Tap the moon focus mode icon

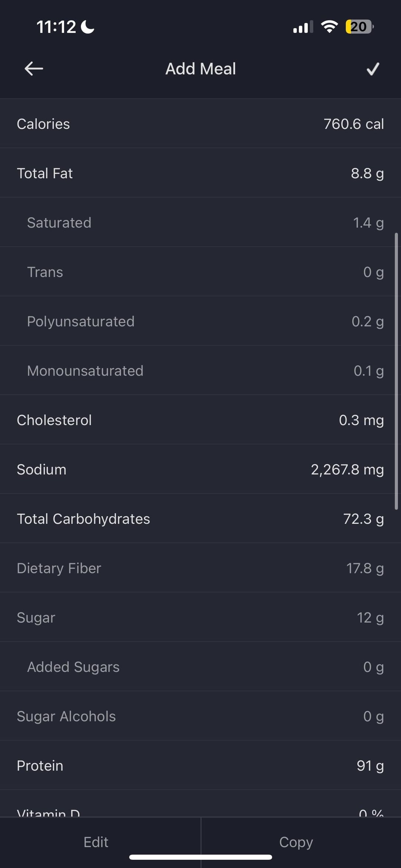[x=88, y=27]
